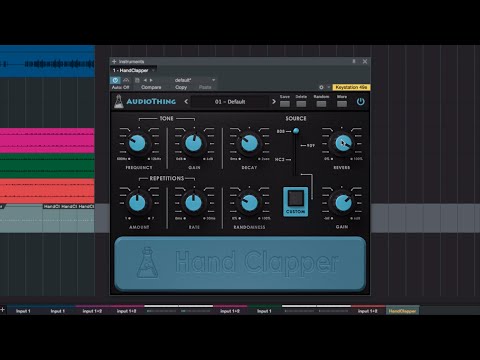Select the Custom sample source box

(x=295, y=201)
